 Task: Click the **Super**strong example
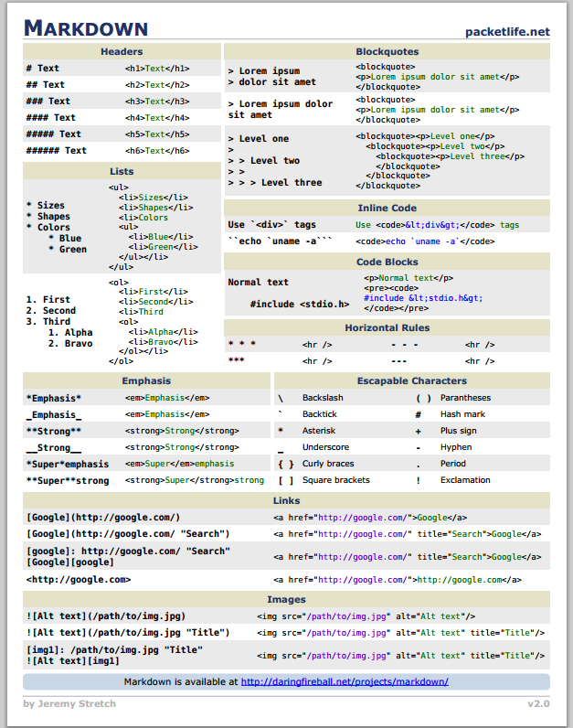tap(68, 480)
